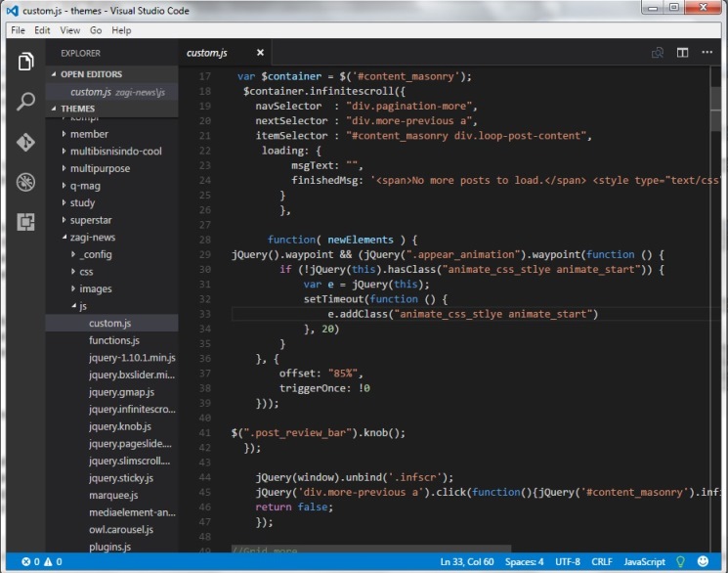Click the Open Changes icon in editor toolbar
Viewport: 728px width, 573px height.
click(x=658, y=53)
